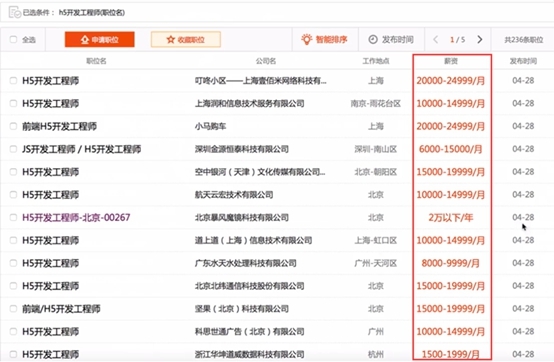Click the 申请职位 apply button

tap(100, 39)
